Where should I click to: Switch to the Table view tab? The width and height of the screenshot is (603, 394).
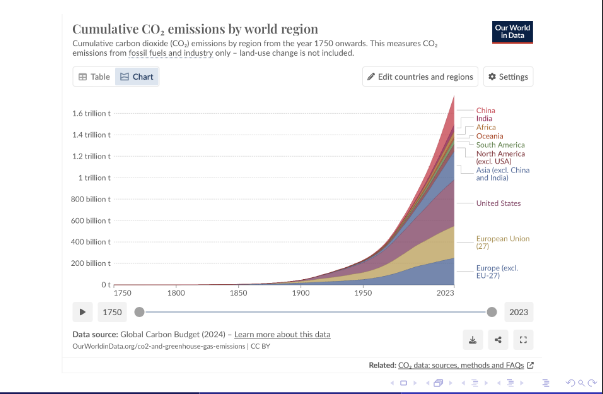(94, 77)
